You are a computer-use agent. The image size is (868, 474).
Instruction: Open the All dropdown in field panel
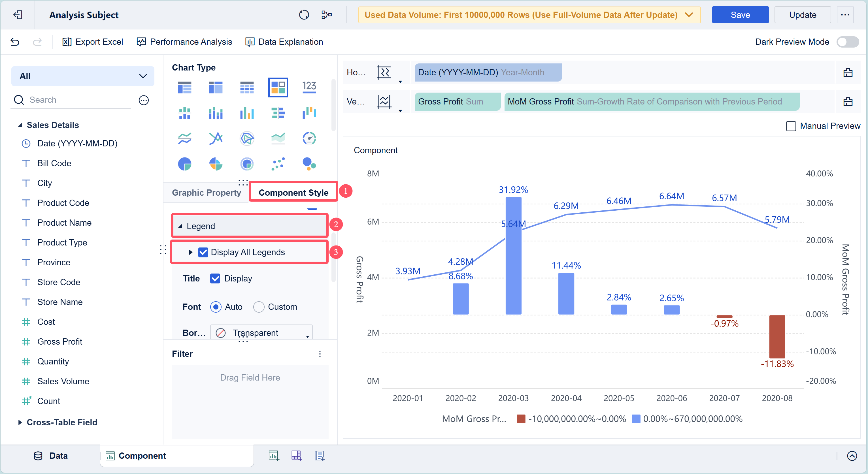coord(82,76)
